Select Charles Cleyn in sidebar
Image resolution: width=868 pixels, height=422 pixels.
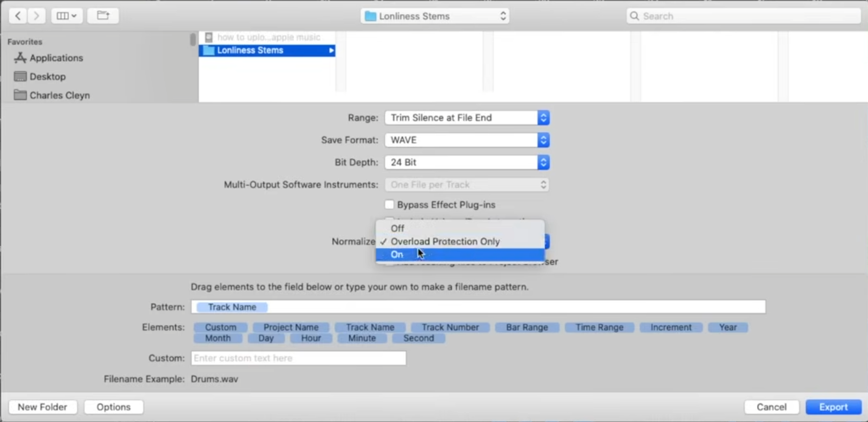coord(60,95)
